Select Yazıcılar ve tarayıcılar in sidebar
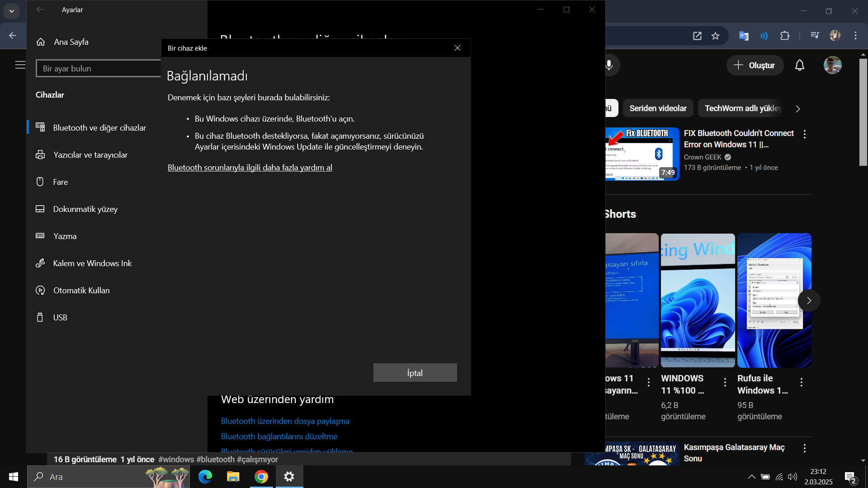Screen dimensions: 868x488 coord(90,155)
